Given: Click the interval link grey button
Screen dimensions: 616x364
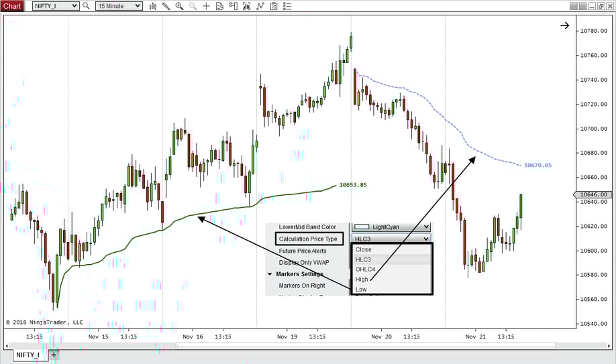Looking at the screenshot, I should [x=582, y=6].
